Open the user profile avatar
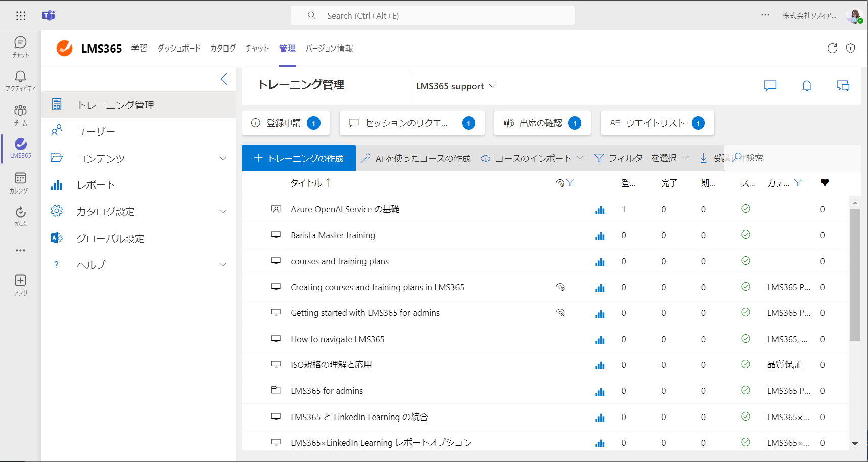This screenshot has height=462, width=868. point(855,16)
